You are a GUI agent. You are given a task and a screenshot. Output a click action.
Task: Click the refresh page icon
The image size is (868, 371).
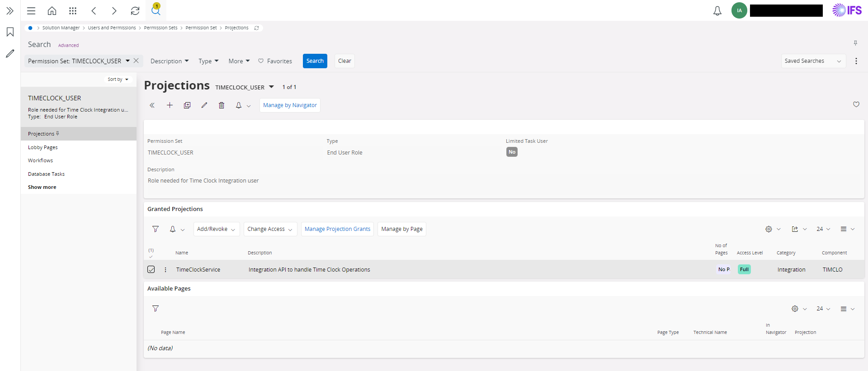[135, 11]
